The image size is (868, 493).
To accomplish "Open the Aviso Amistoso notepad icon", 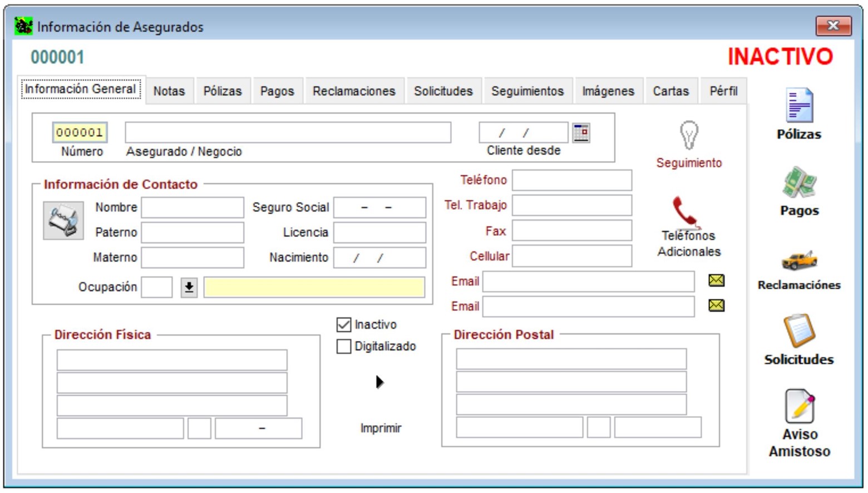I will pos(800,406).
